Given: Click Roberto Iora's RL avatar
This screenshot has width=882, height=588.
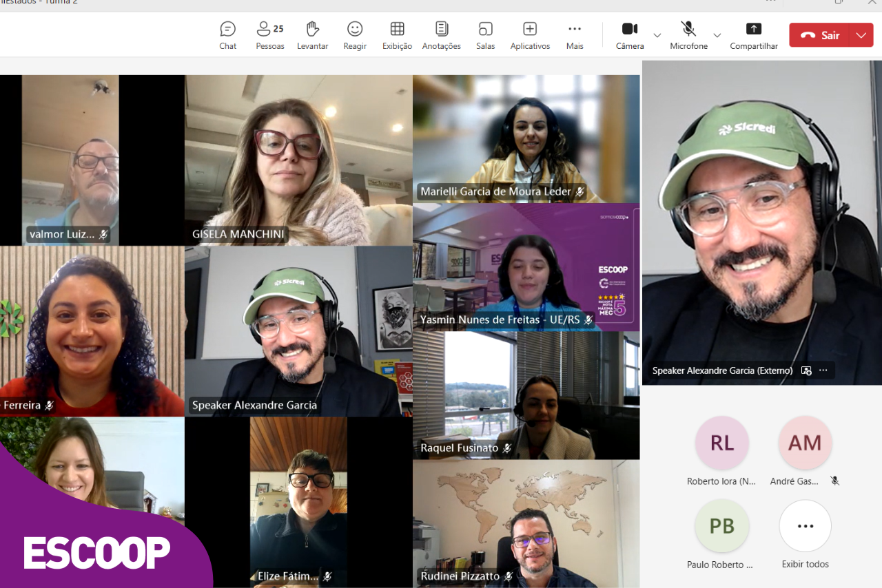Looking at the screenshot, I should [721, 443].
